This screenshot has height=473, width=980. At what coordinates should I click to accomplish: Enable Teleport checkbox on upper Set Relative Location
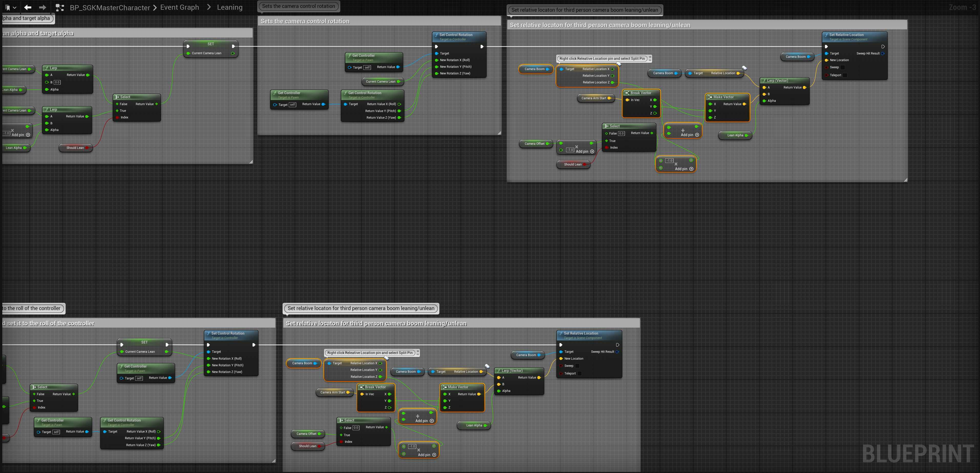845,75
